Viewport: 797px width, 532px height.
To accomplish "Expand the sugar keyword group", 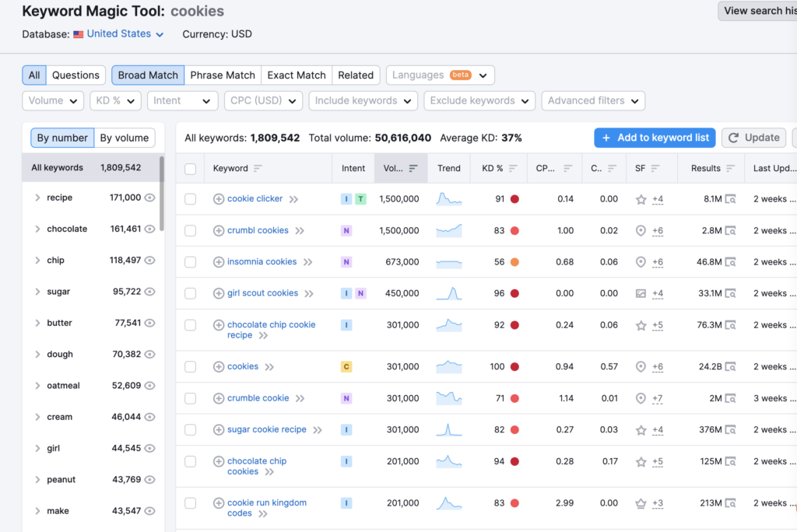I will click(x=37, y=292).
